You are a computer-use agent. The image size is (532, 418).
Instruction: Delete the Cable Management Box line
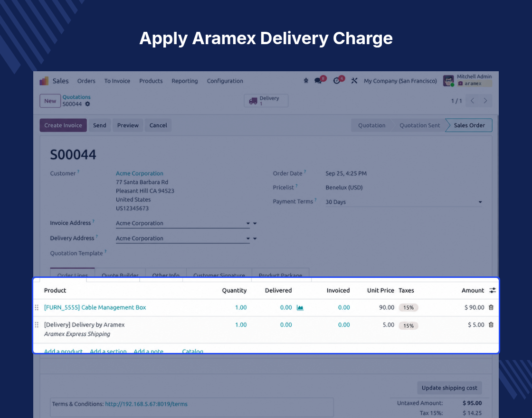(x=491, y=307)
